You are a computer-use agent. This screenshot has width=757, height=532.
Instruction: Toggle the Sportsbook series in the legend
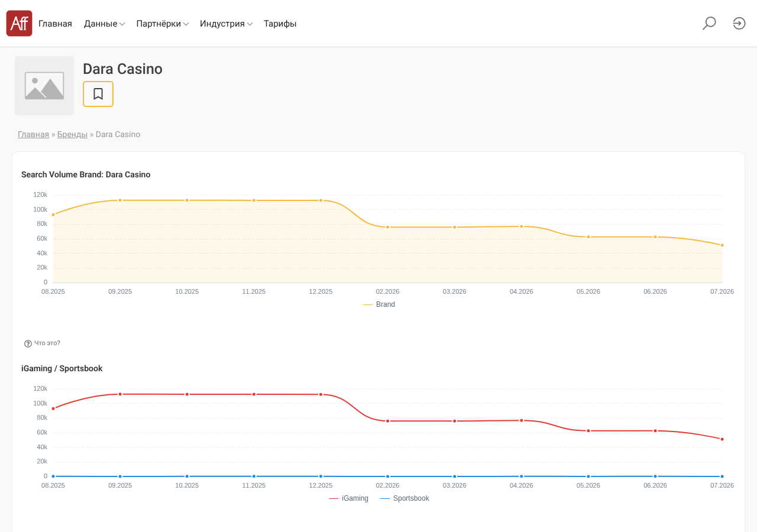coord(405,498)
